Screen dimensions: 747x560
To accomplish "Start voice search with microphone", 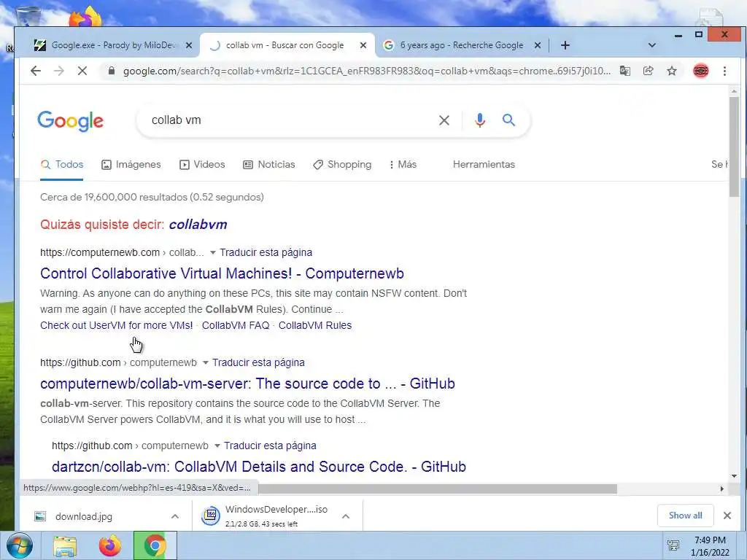I will tap(480, 120).
